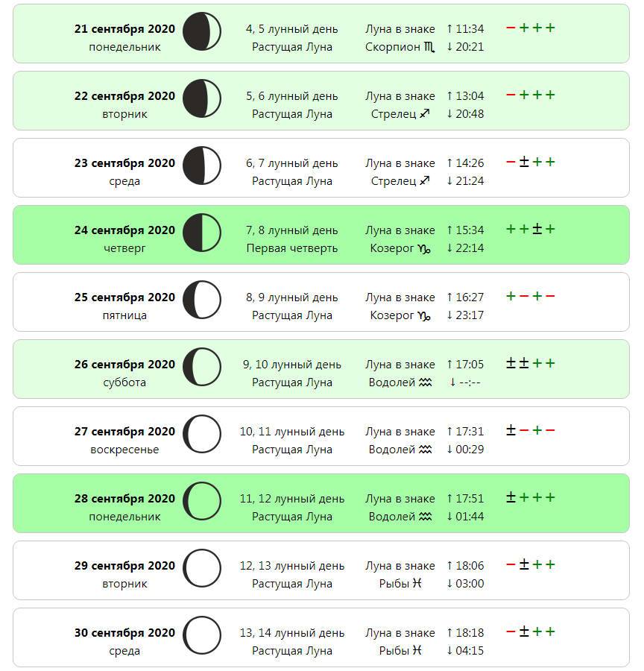
Task: Click the moon icon for 25 сентября
Action: click(201, 300)
